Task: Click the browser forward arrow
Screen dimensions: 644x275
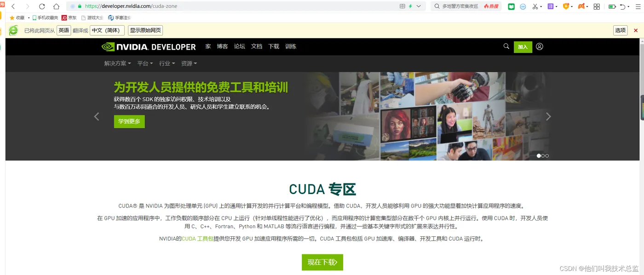Action: coord(28,6)
